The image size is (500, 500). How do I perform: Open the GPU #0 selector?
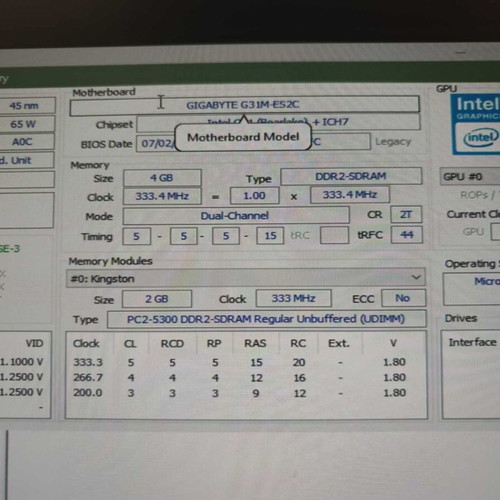[x=470, y=176]
